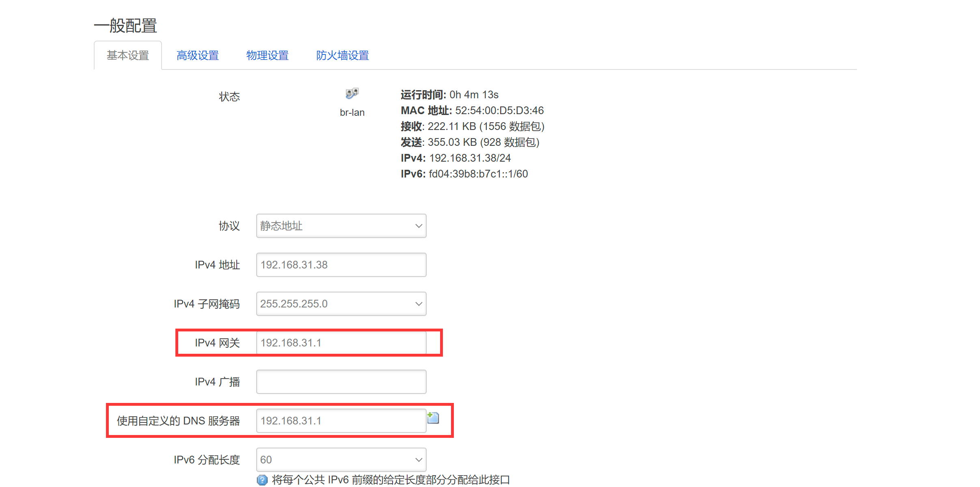Open the IPv4 子网掩码 dropdown

tap(341, 304)
